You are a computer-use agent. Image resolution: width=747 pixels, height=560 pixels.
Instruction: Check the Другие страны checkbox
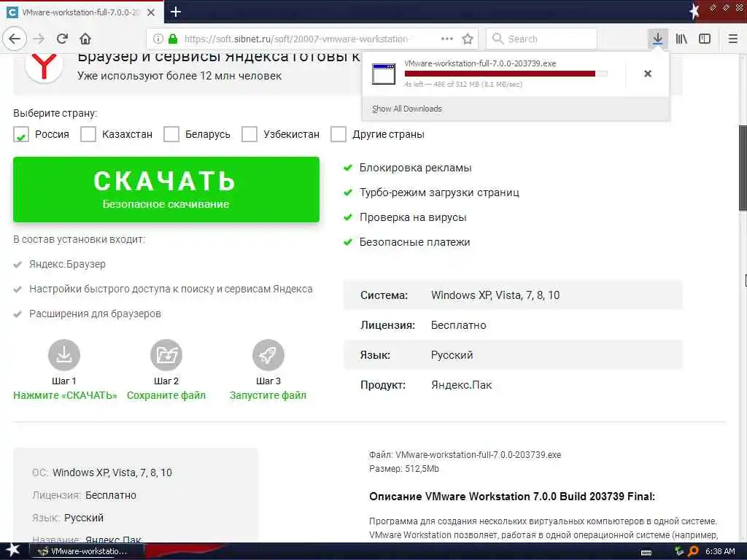click(x=338, y=134)
